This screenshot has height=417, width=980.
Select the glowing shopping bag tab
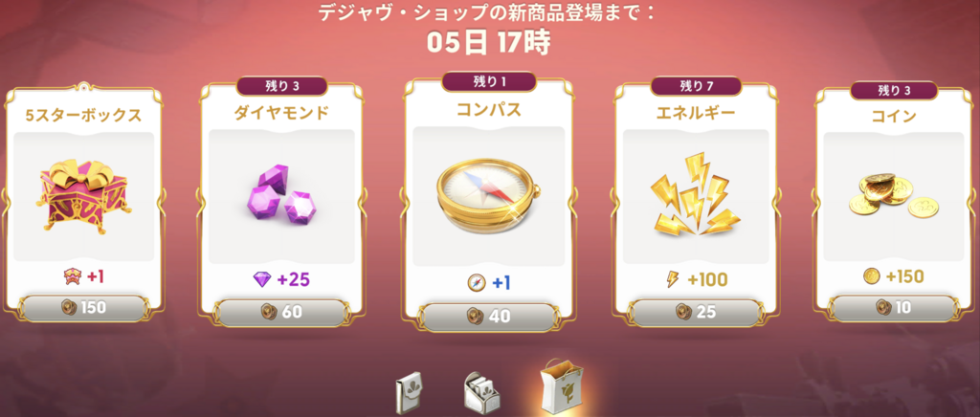pos(561,385)
